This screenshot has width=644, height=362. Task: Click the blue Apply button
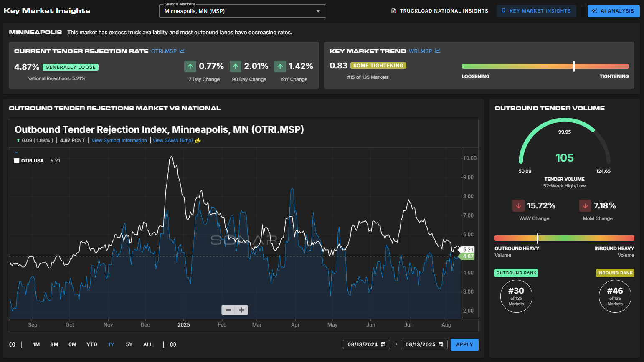click(464, 344)
